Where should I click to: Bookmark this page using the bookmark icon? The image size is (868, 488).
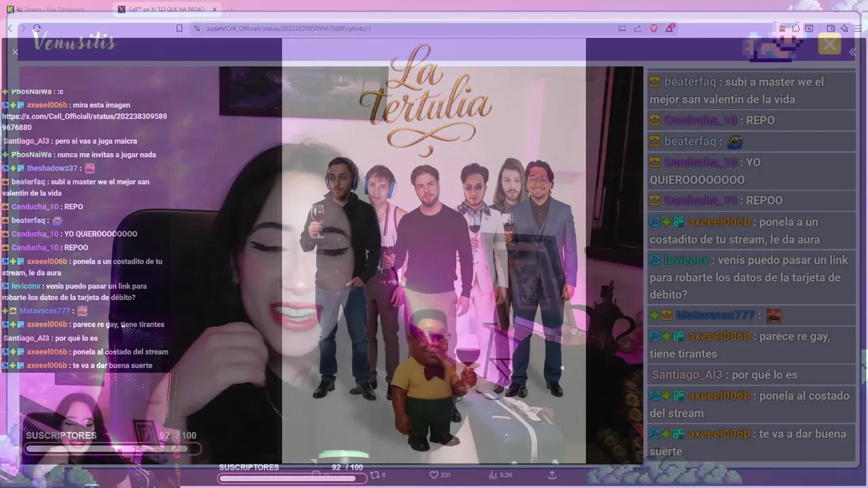pyautogui.click(x=179, y=28)
